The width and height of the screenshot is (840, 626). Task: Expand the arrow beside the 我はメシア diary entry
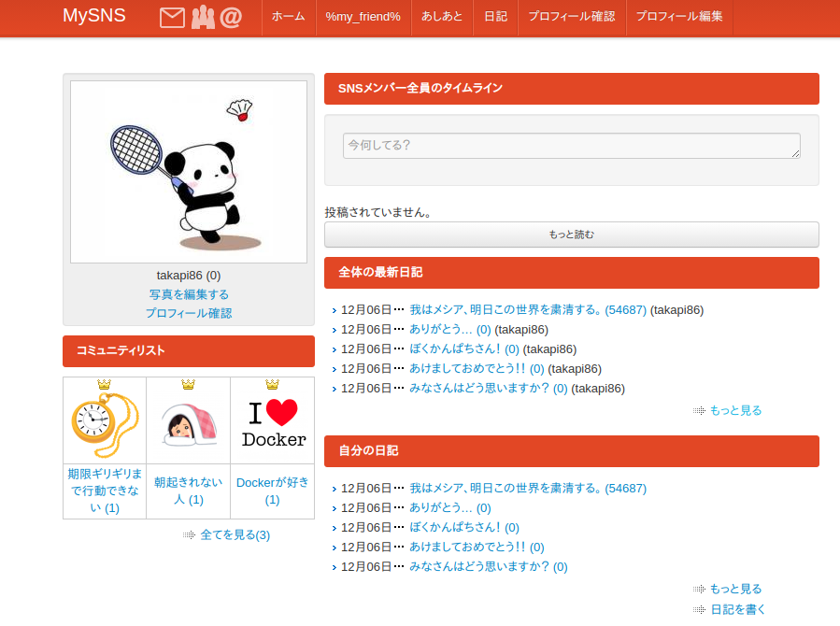[x=334, y=309]
